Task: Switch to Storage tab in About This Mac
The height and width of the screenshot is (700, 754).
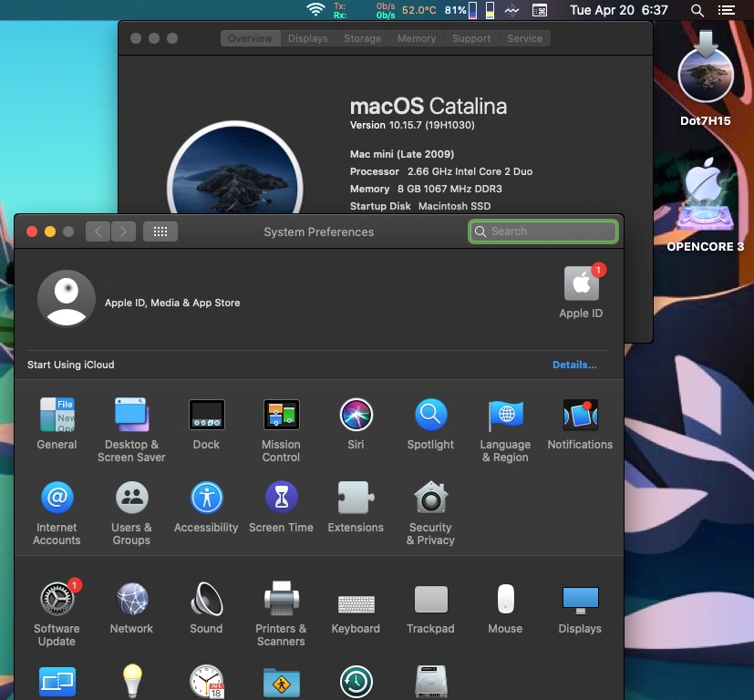Action: [363, 38]
